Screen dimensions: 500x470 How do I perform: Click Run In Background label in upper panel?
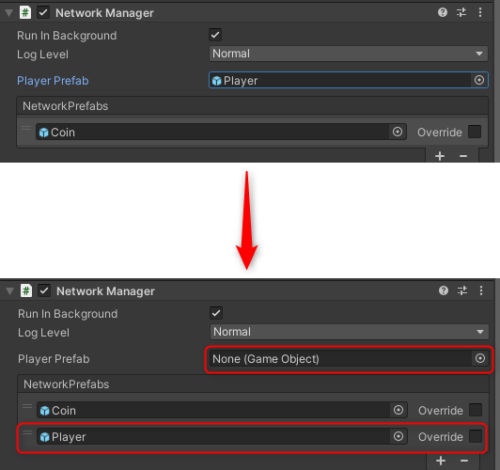(x=67, y=36)
